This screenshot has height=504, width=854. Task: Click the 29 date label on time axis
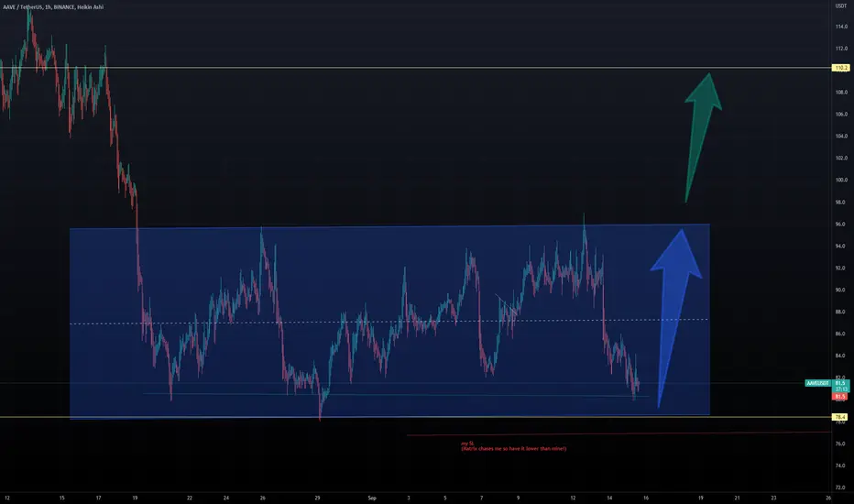click(317, 498)
